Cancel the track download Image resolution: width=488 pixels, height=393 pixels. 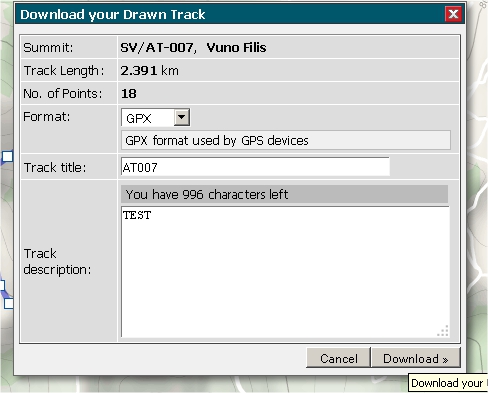click(338, 358)
